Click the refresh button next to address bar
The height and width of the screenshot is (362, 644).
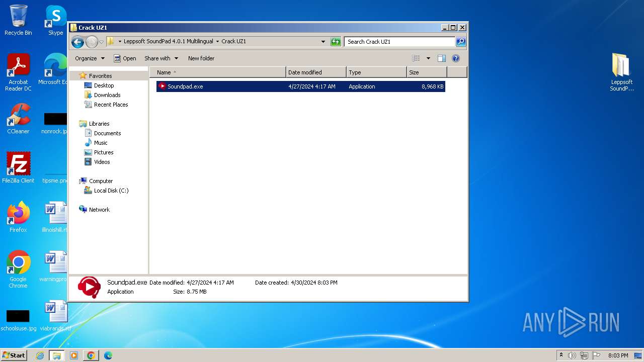(336, 42)
